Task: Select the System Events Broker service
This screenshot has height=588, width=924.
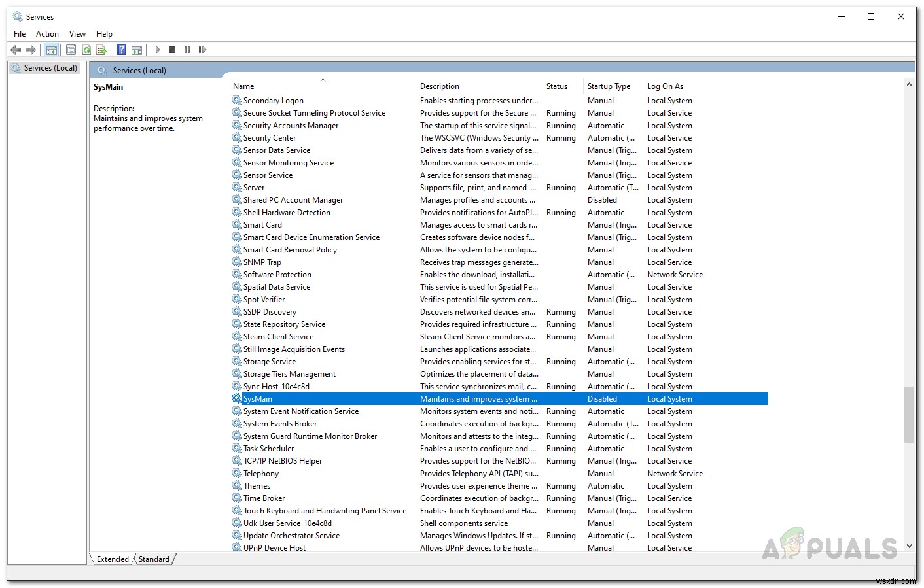Action: point(499,423)
